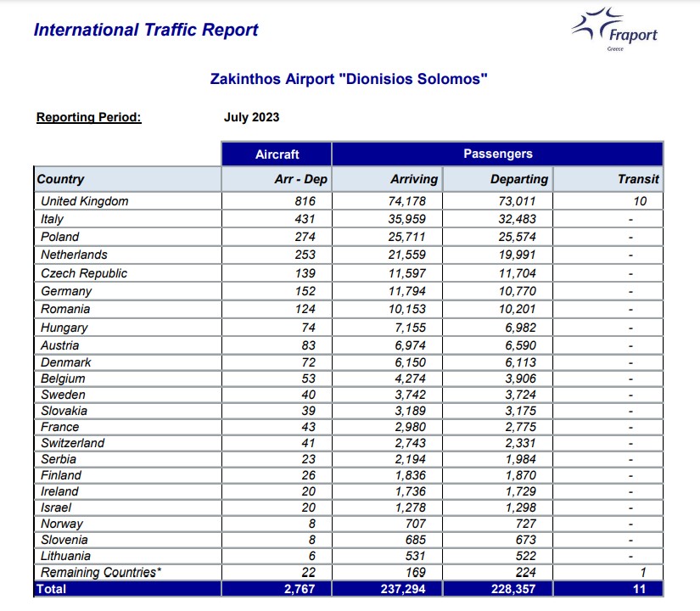The width and height of the screenshot is (700, 611).
Task: Click Sweden arriving value 3,742
Action: 411,395
